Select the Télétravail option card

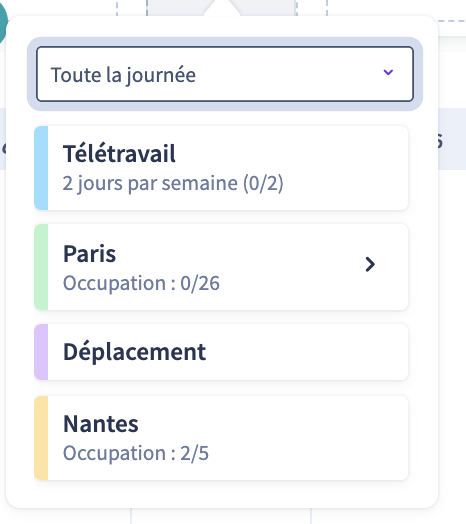[221, 168]
